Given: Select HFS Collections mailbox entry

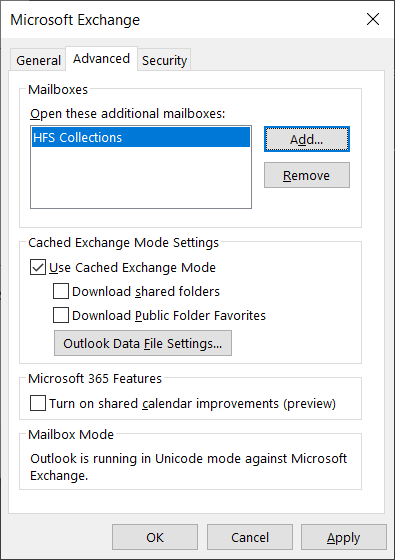Looking at the screenshot, I should click(x=141, y=138).
